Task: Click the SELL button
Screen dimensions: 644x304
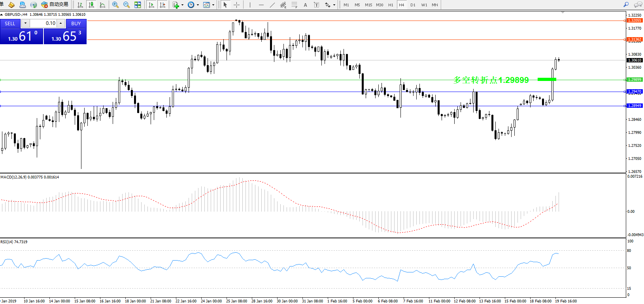Action: [10, 23]
